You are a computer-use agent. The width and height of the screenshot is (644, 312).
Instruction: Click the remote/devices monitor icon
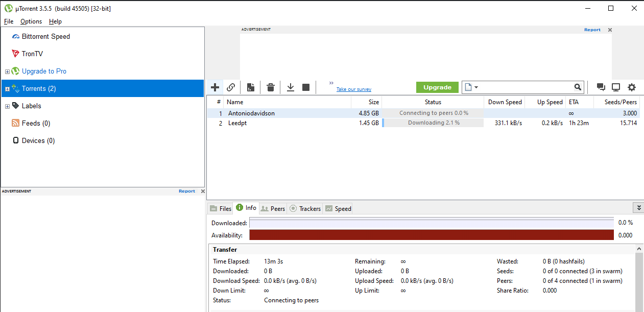(616, 87)
